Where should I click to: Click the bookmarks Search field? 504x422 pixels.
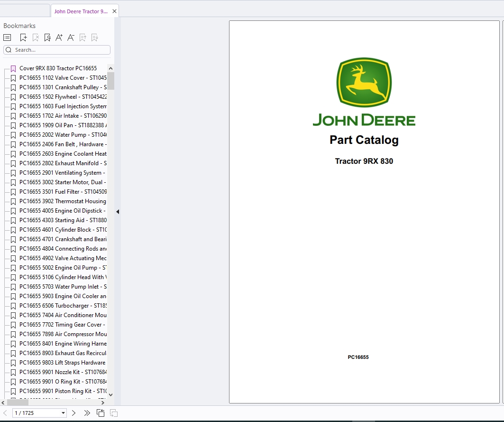(x=57, y=50)
